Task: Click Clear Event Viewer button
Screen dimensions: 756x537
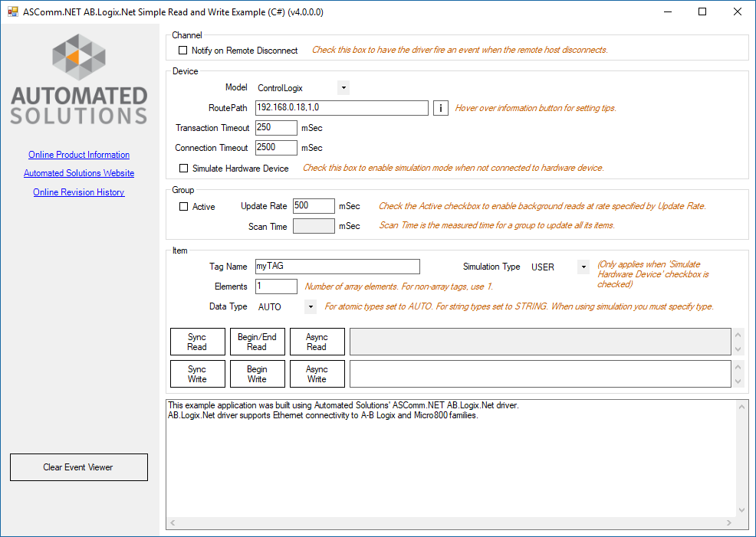Action: click(x=79, y=467)
